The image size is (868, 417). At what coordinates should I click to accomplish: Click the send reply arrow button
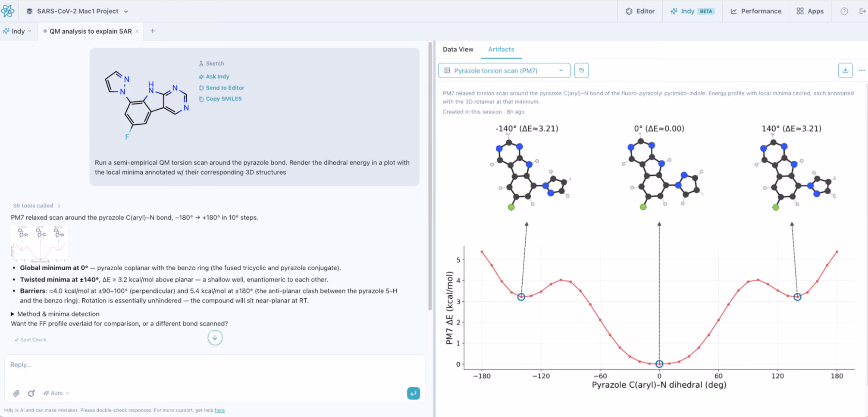coord(413,393)
